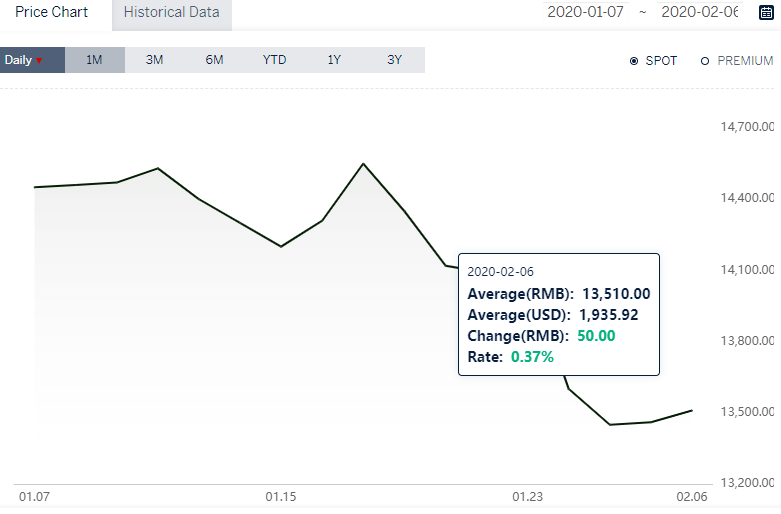The image size is (781, 514).
Task: Click the red Daily dropdown arrow
Action: (39, 61)
